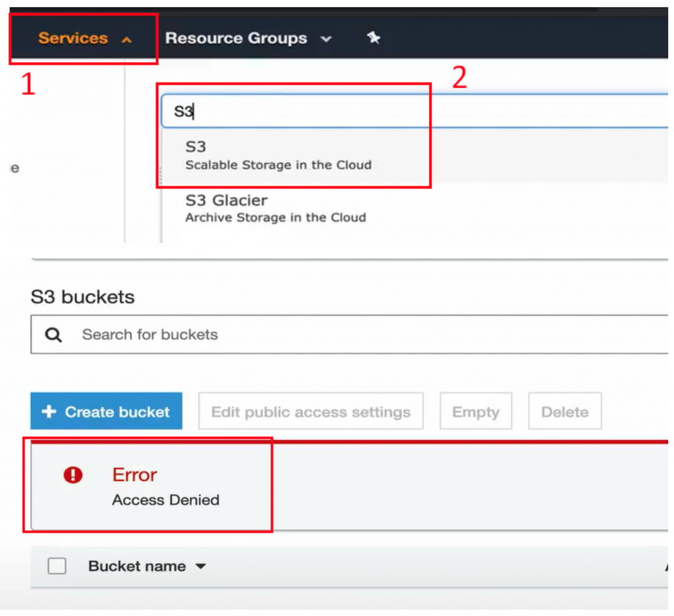Click the Create bucket button
The width and height of the screenshot is (674, 616).
pos(106,411)
